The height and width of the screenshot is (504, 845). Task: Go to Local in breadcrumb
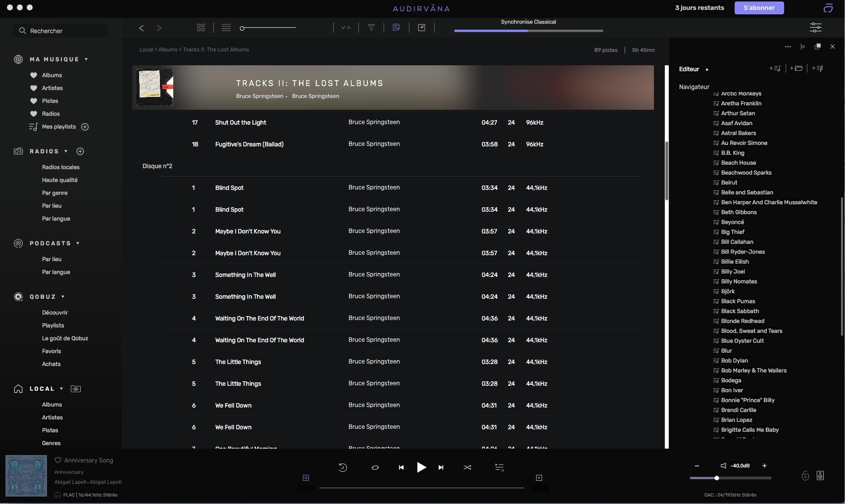(x=146, y=49)
